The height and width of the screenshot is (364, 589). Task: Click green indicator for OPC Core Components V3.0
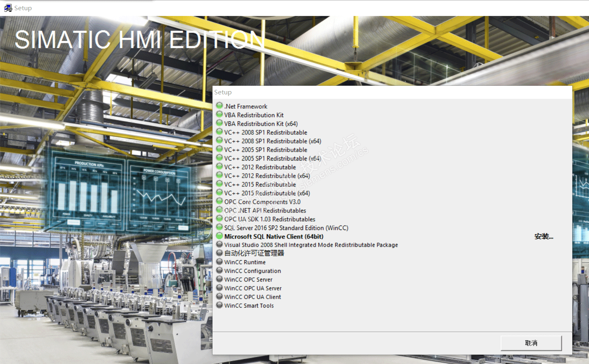pos(219,201)
